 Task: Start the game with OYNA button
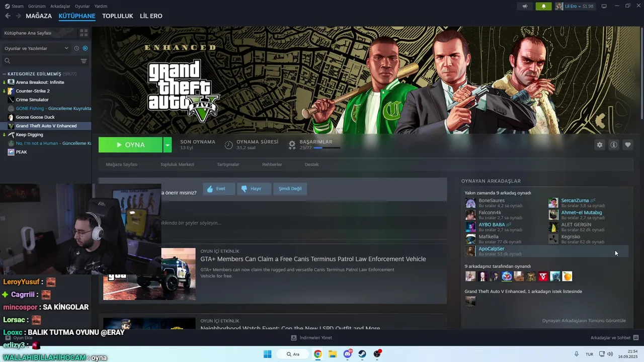pyautogui.click(x=130, y=145)
